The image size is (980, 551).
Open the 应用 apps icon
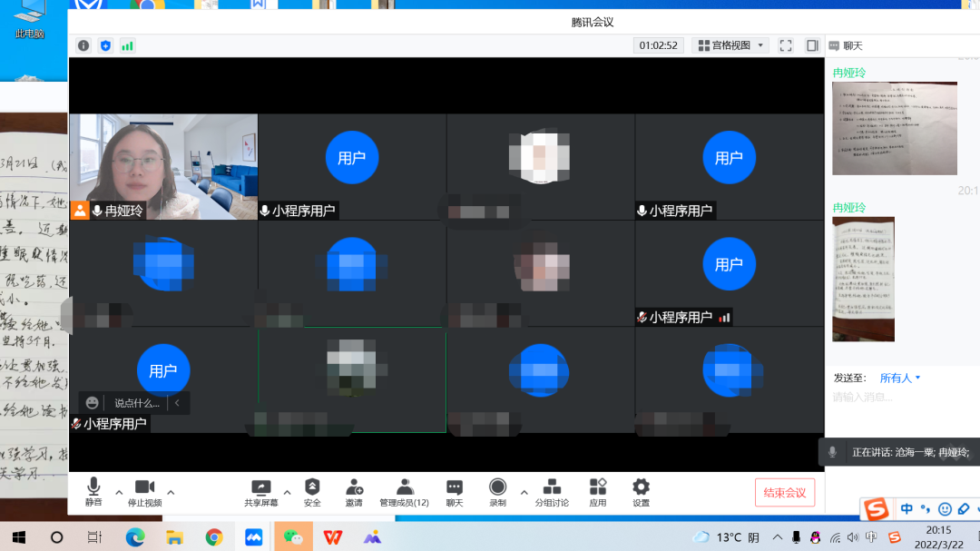597,492
